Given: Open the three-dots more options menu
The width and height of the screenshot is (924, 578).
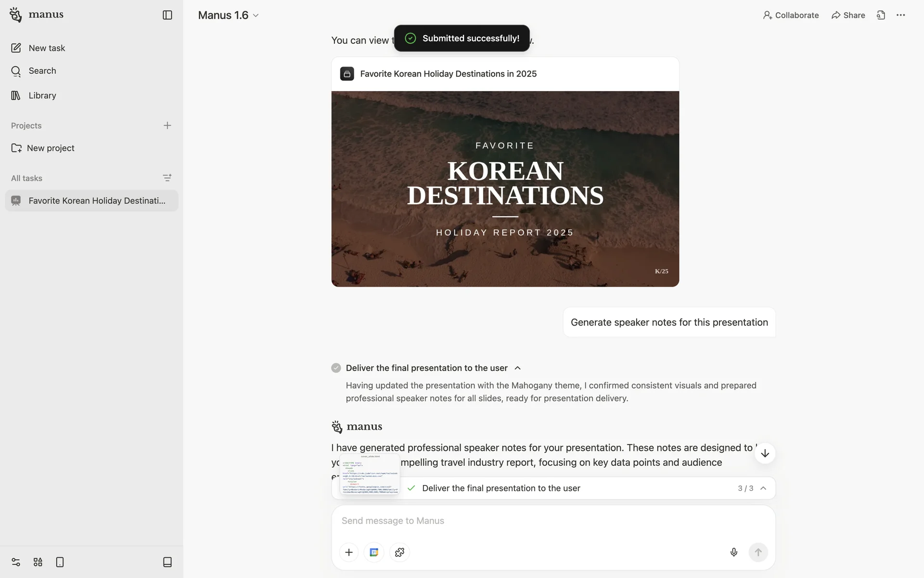Looking at the screenshot, I should click(x=900, y=15).
